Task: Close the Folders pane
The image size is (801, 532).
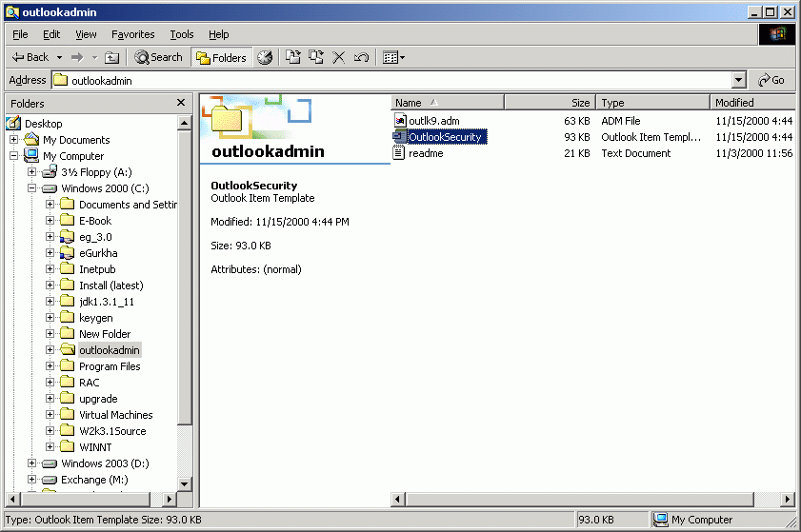Action: (181, 103)
